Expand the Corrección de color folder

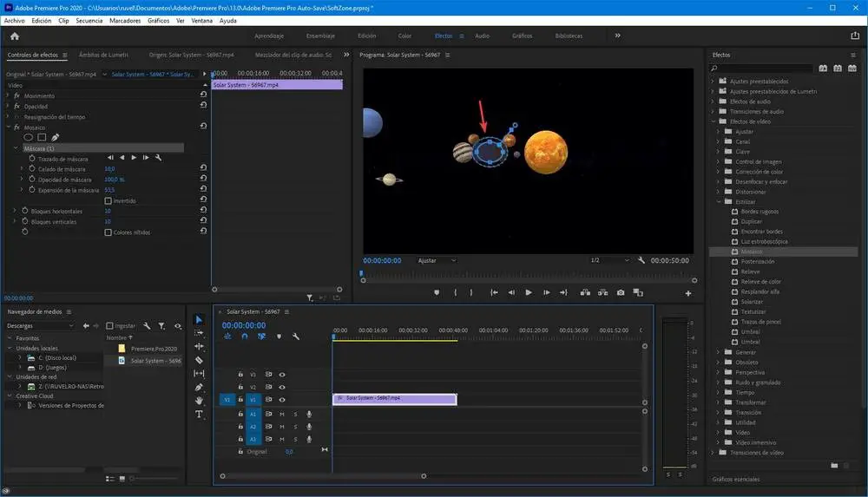tap(717, 172)
